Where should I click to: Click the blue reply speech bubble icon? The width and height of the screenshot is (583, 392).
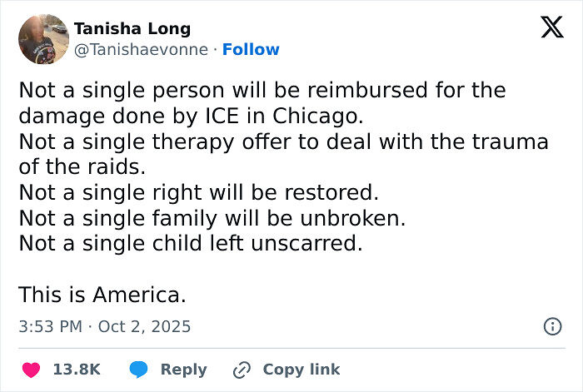tap(141, 370)
